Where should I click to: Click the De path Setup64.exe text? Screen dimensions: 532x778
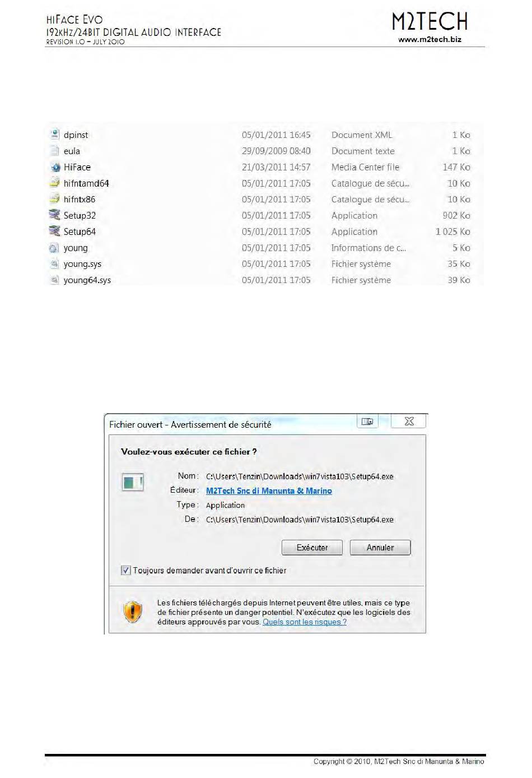click(x=300, y=520)
